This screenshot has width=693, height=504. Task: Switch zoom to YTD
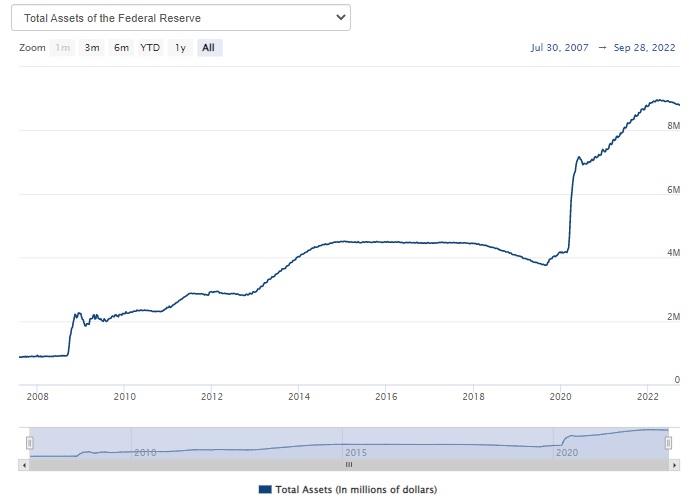[x=150, y=48]
